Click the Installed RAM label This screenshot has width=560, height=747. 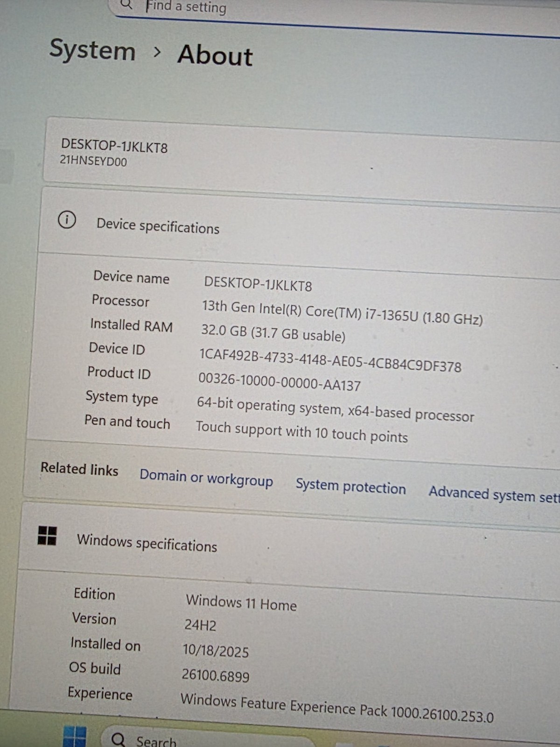pyautogui.click(x=131, y=325)
